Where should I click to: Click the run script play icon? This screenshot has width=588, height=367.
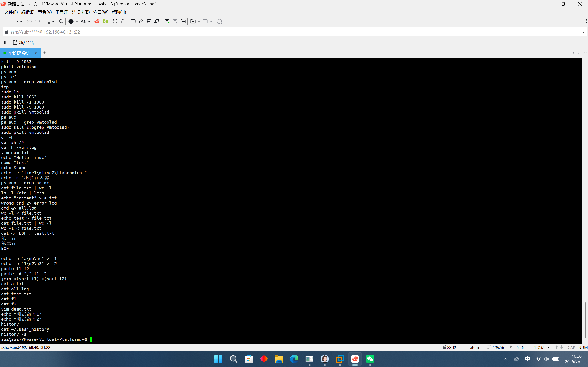[x=167, y=21]
